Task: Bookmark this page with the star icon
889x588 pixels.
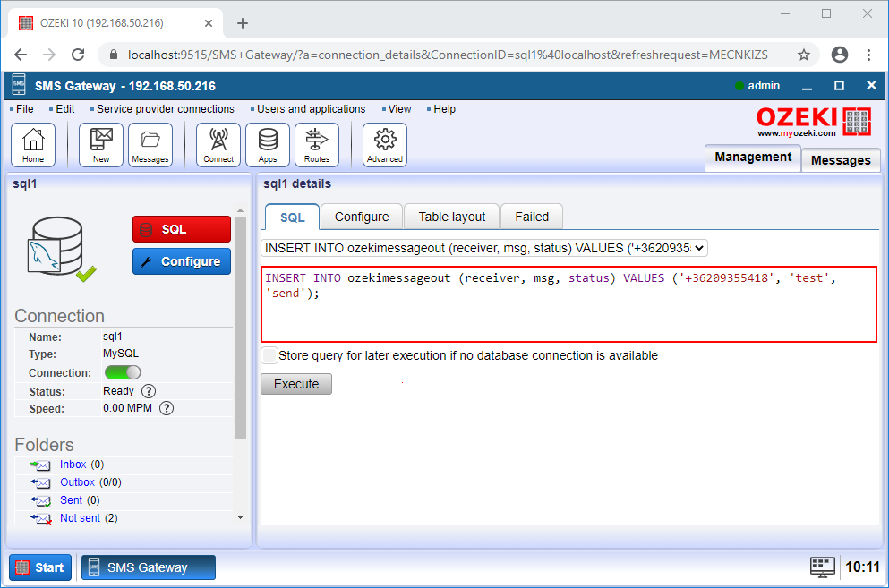Action: tap(803, 55)
